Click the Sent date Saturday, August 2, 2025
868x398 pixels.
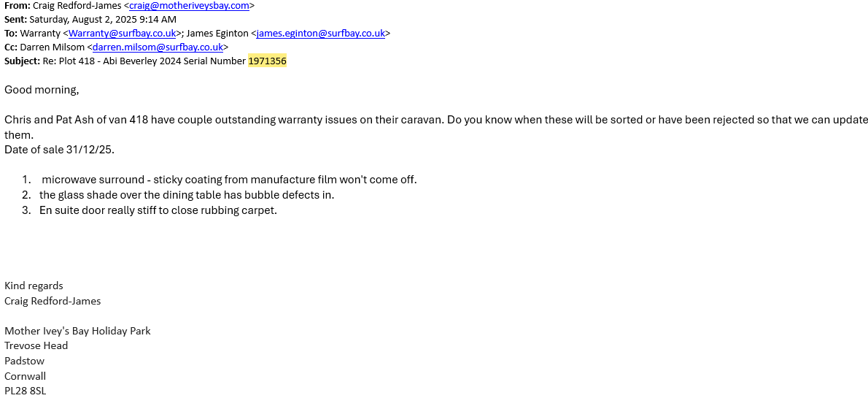102,20
